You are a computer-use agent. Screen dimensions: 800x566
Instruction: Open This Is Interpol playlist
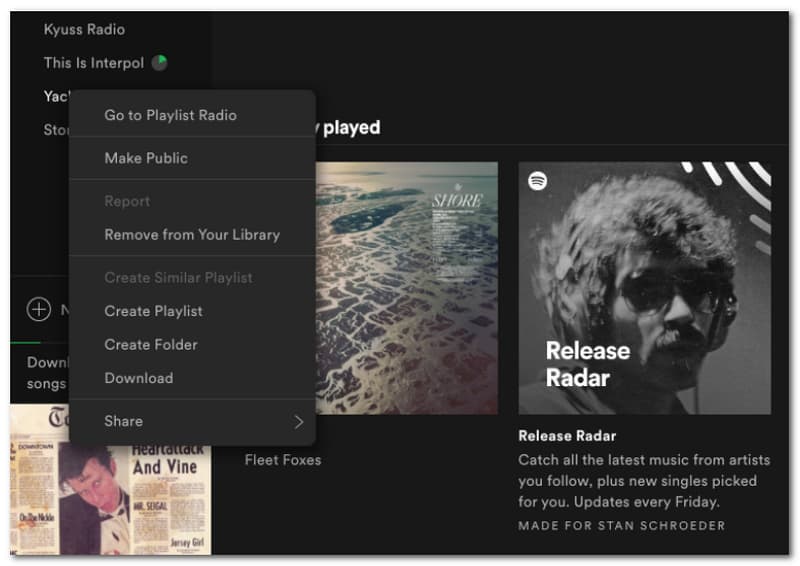pyautogui.click(x=94, y=63)
